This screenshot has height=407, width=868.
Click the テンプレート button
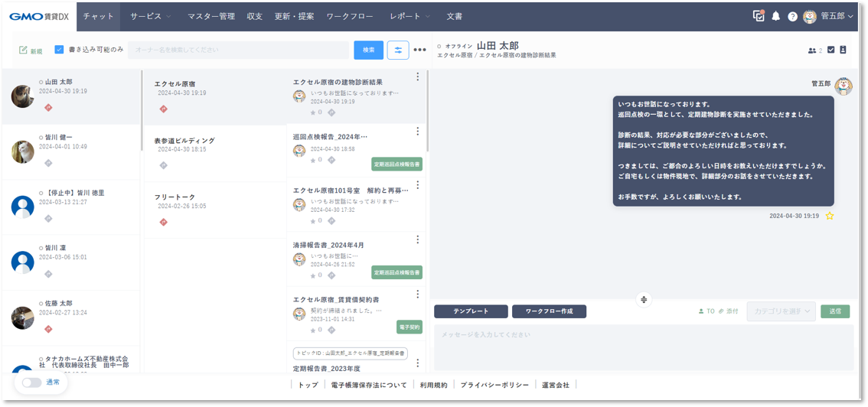[x=471, y=311]
